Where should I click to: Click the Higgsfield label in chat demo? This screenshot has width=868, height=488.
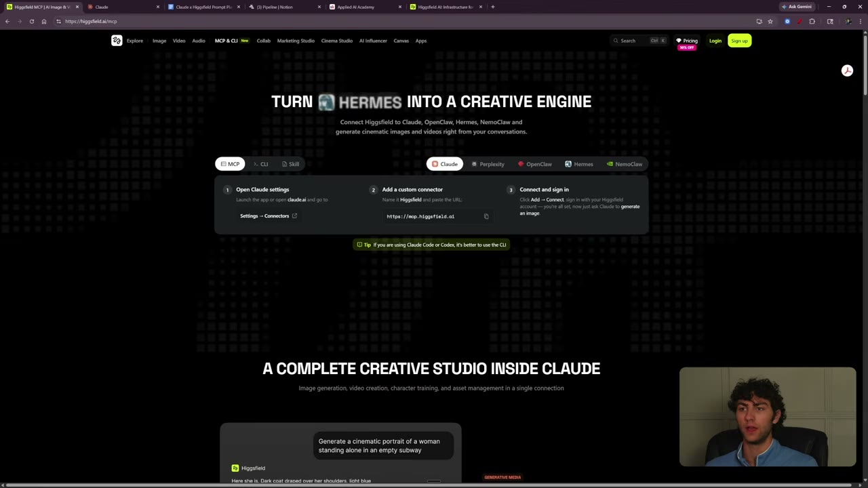click(253, 468)
